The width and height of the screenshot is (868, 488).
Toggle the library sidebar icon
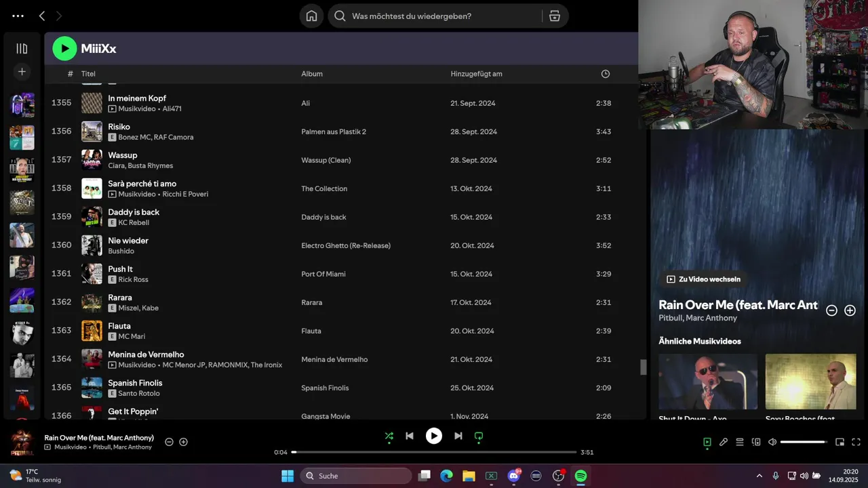[22, 48]
